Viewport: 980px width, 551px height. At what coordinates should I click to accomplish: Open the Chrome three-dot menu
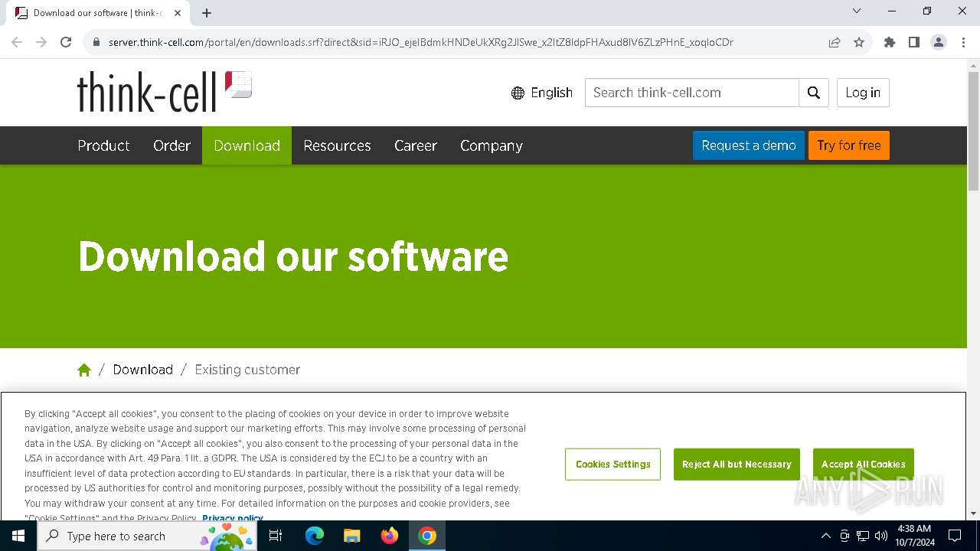(x=963, y=42)
